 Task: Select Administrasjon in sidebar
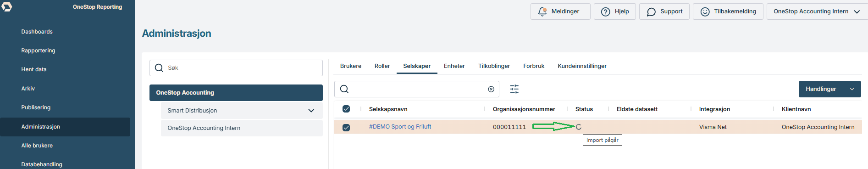(x=65, y=127)
